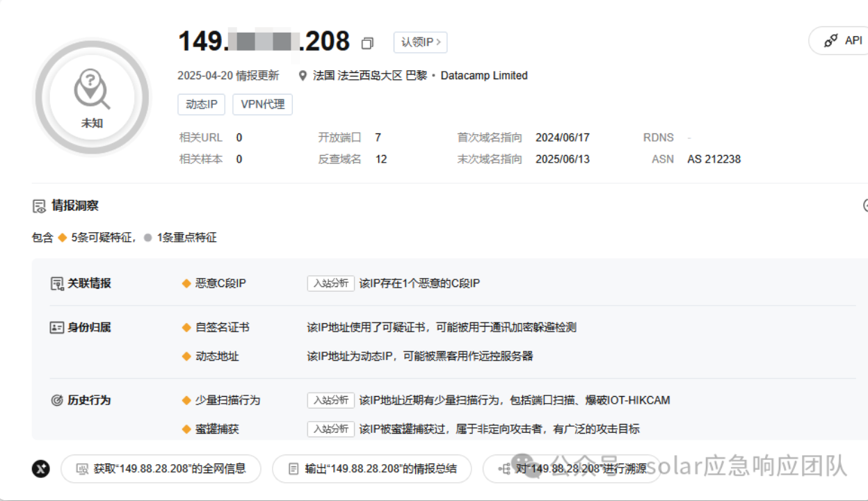Click the 关联情报 category icon
The height and width of the screenshot is (501, 868).
[57, 284]
